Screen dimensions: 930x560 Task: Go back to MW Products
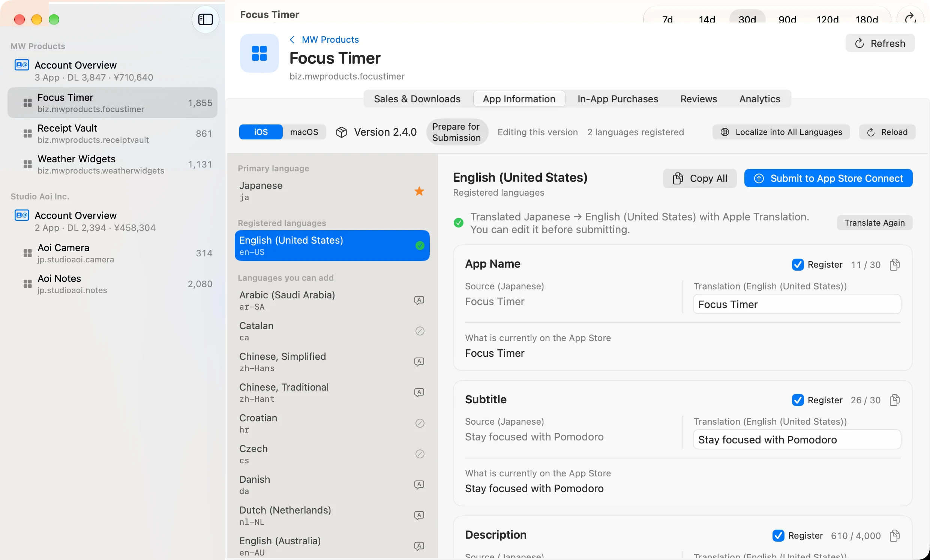coord(324,39)
